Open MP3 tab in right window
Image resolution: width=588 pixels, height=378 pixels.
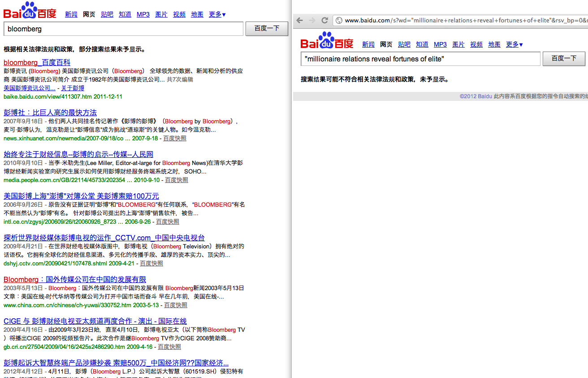(x=440, y=44)
